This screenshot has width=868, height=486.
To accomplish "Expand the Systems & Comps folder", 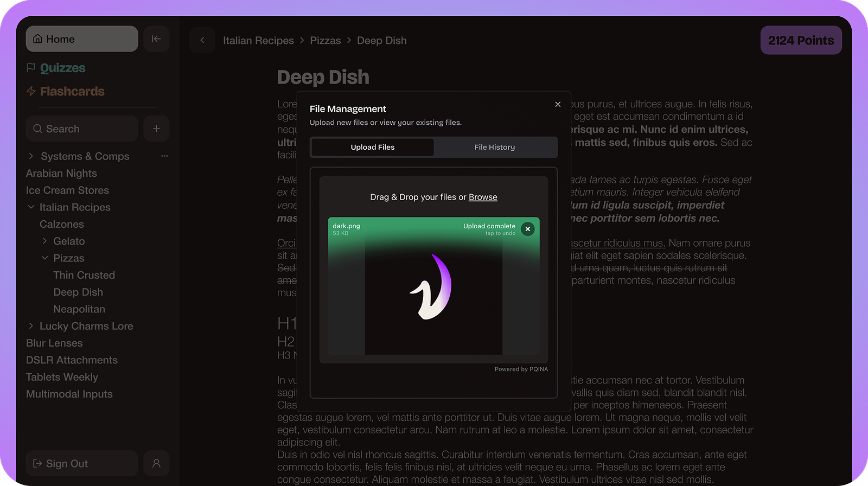I will pos(31,156).
